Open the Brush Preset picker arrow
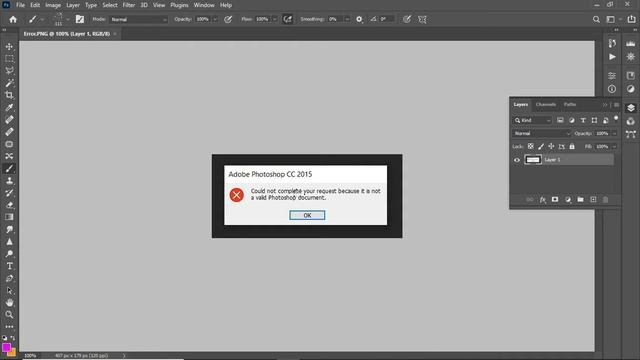This screenshot has height=360, width=640. tap(68, 19)
